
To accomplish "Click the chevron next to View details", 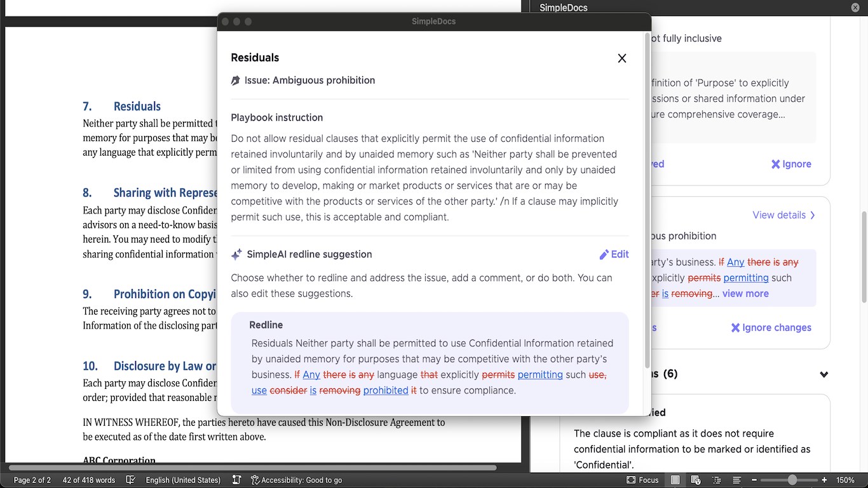I will pos(812,215).
